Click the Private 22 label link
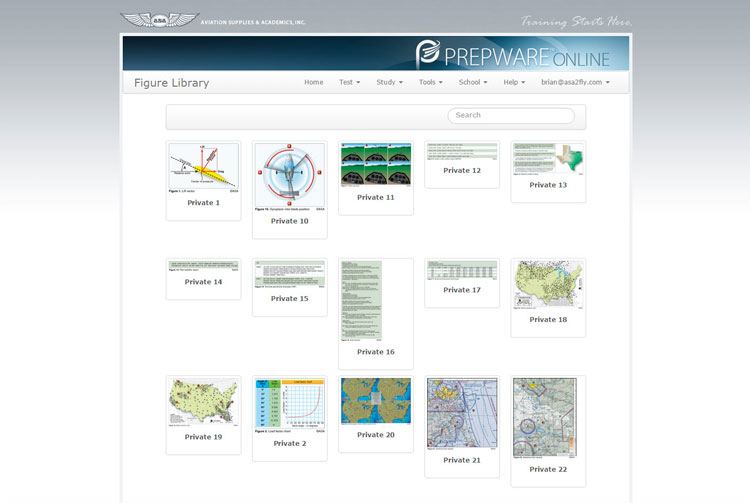 coord(548,469)
